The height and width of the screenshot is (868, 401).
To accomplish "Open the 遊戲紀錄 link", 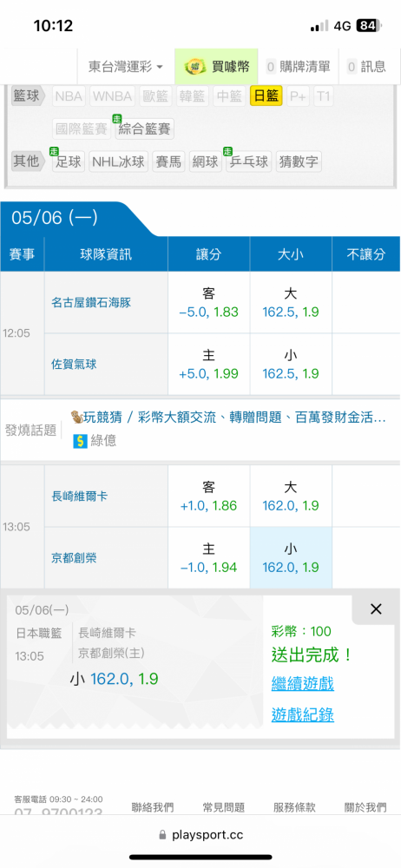I will pyautogui.click(x=302, y=714).
